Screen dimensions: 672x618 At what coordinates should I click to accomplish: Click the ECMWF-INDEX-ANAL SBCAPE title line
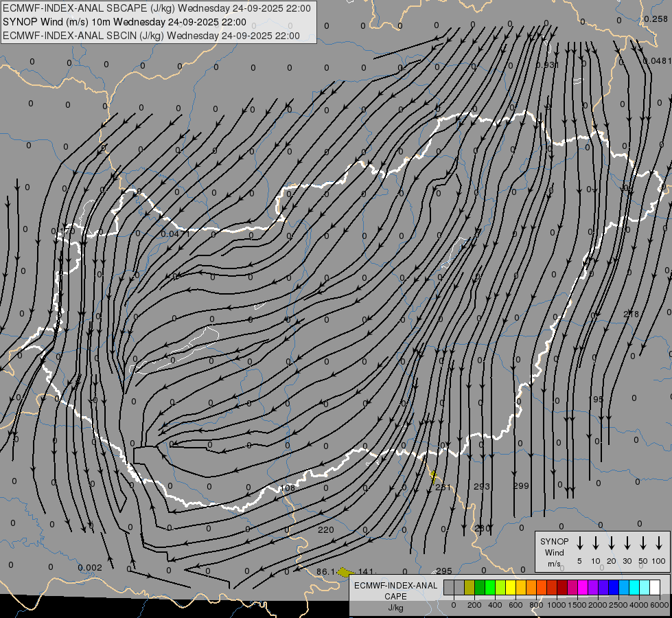pos(157,8)
